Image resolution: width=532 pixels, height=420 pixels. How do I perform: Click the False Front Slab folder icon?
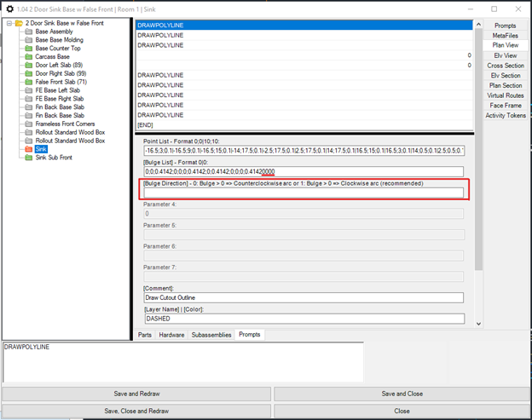coord(29,82)
